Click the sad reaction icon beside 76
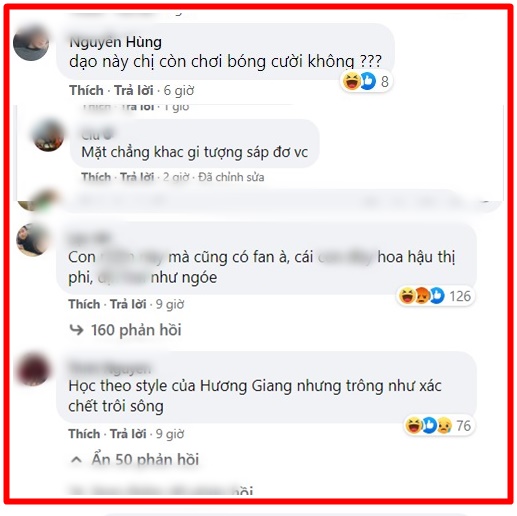The image size is (517, 516). pos(444,425)
